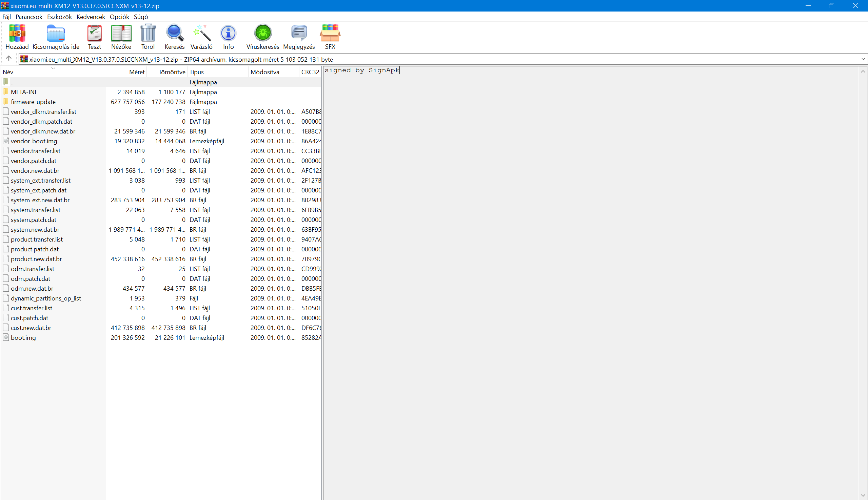Select cust.transfer.list file
This screenshot has width=868, height=500.
(x=32, y=308)
